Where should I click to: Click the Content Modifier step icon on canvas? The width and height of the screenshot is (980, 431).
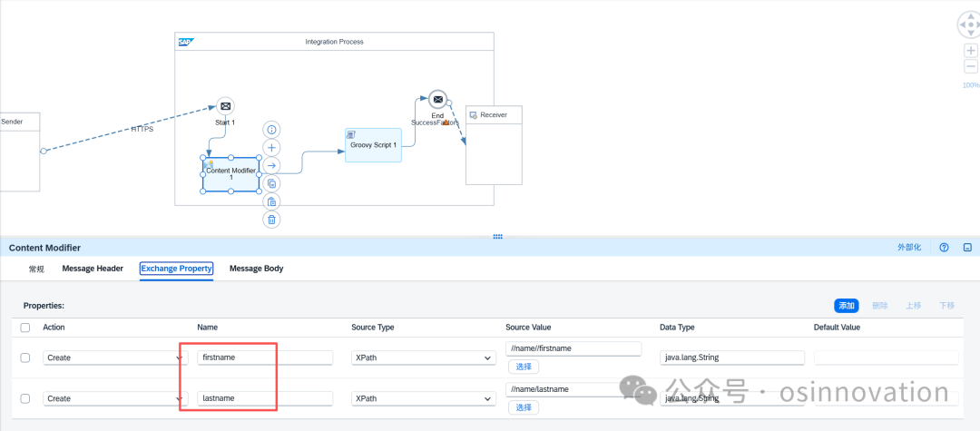click(209, 165)
